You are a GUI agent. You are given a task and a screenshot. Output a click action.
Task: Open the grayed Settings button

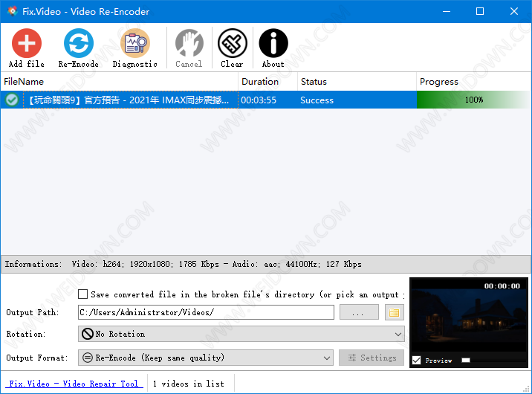click(372, 358)
